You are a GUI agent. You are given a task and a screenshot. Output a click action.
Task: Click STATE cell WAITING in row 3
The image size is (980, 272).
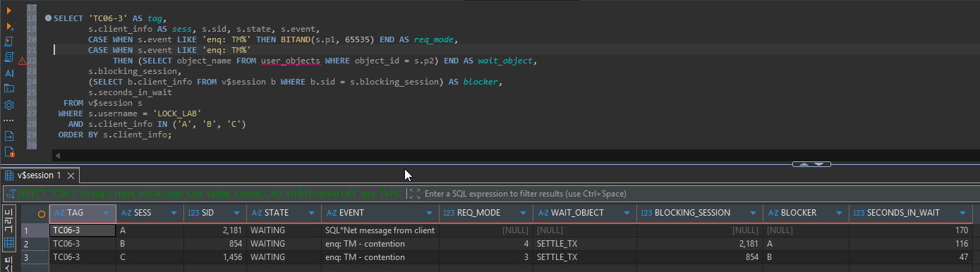(284, 257)
